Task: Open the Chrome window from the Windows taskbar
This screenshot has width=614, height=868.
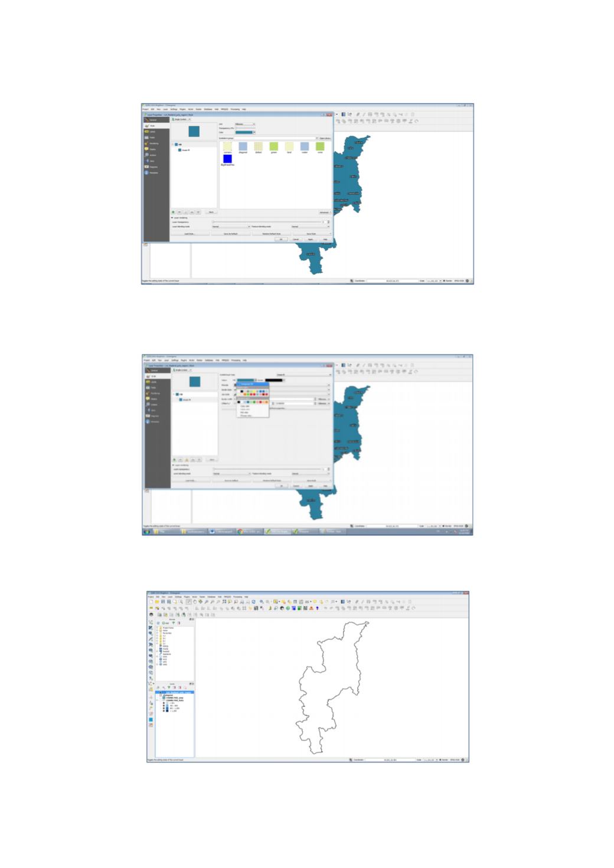Action: [x=250, y=532]
